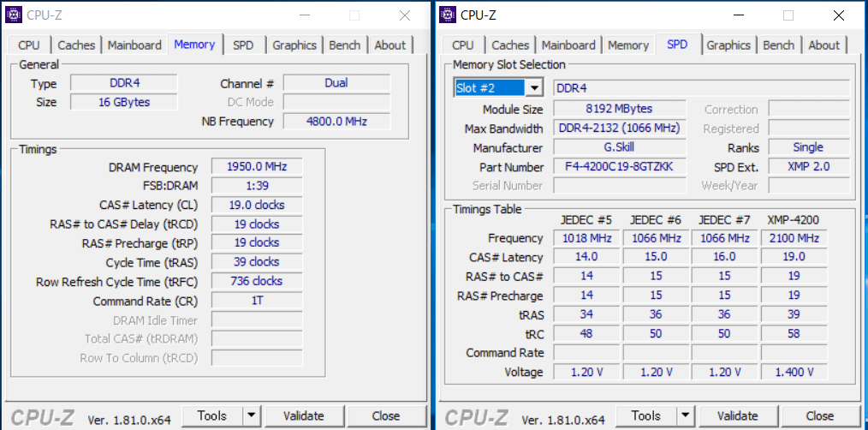This screenshot has width=868, height=430.
Task: Close right CPU-Z window via title bar X
Action: 839,15
